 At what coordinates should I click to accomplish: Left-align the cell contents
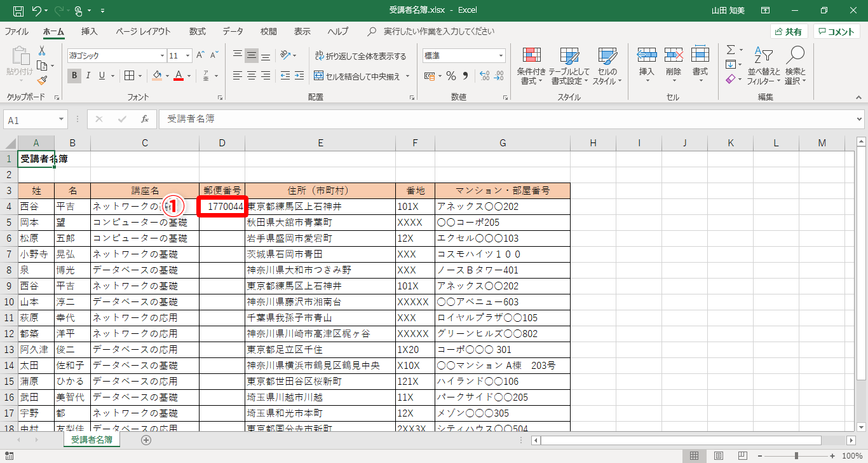[x=238, y=76]
